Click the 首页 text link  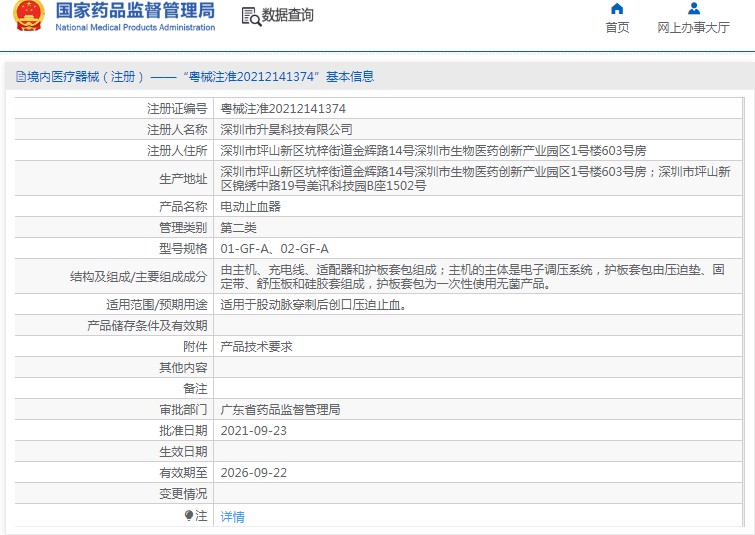[x=617, y=27]
